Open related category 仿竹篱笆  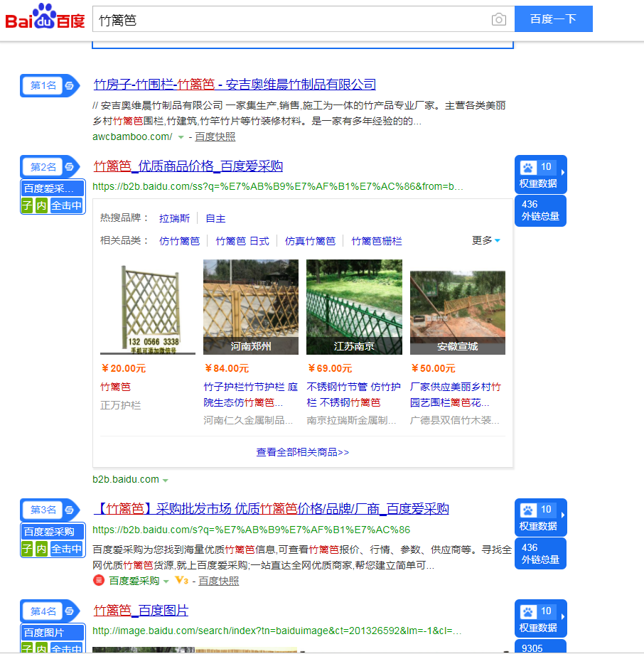179,241
